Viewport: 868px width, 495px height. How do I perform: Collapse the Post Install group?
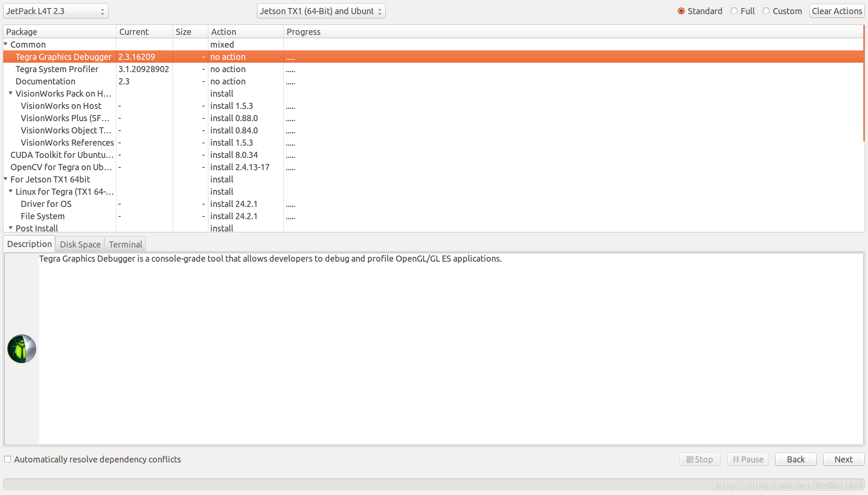[x=10, y=228]
